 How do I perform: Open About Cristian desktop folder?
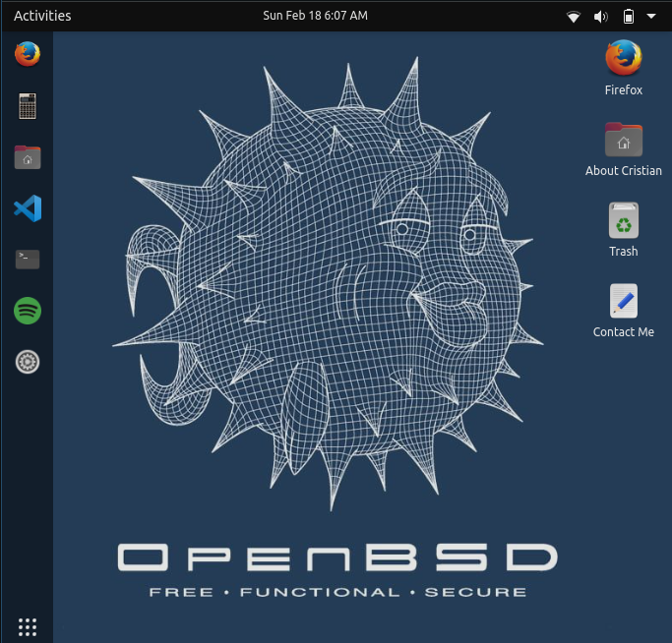point(624,140)
